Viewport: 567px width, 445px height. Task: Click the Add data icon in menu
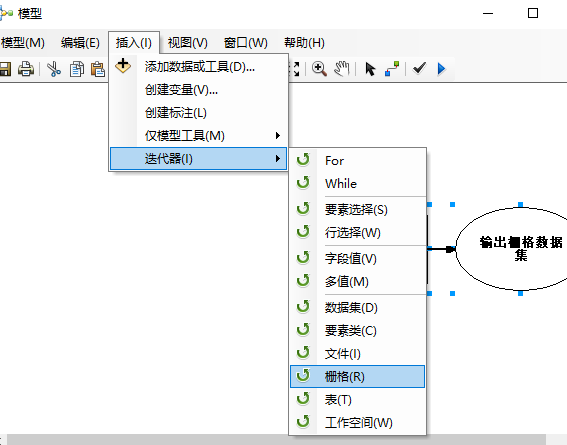123,66
